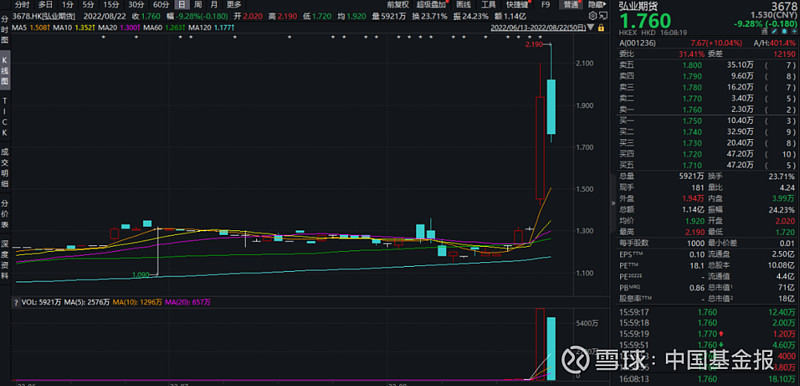Click the 买三 bid price 1.730
Image resolution: width=800 pixels, height=386 pixels.
click(692, 143)
